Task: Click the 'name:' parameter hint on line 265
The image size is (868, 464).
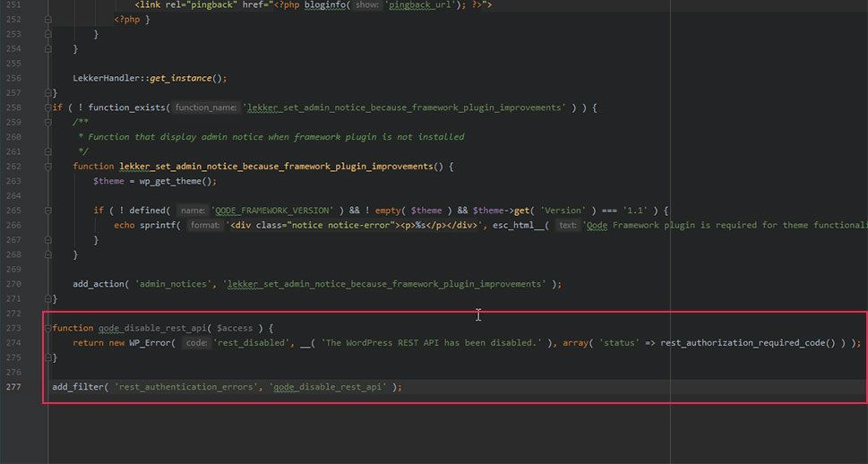Action: click(x=193, y=211)
